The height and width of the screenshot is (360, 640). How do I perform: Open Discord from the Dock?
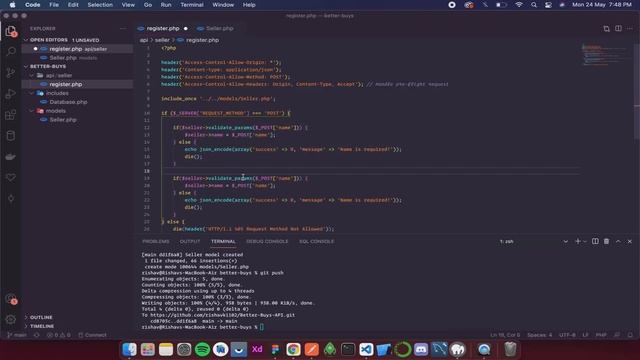click(x=421, y=349)
